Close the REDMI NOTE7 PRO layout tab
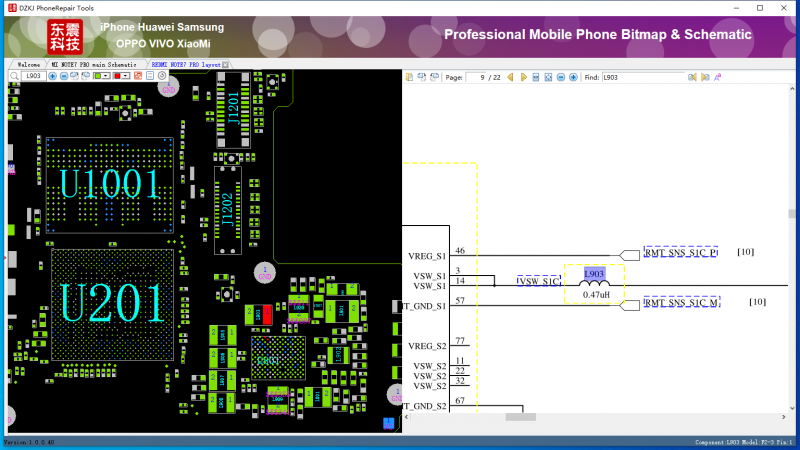Viewport: 800px width, 450px height. click(x=225, y=64)
